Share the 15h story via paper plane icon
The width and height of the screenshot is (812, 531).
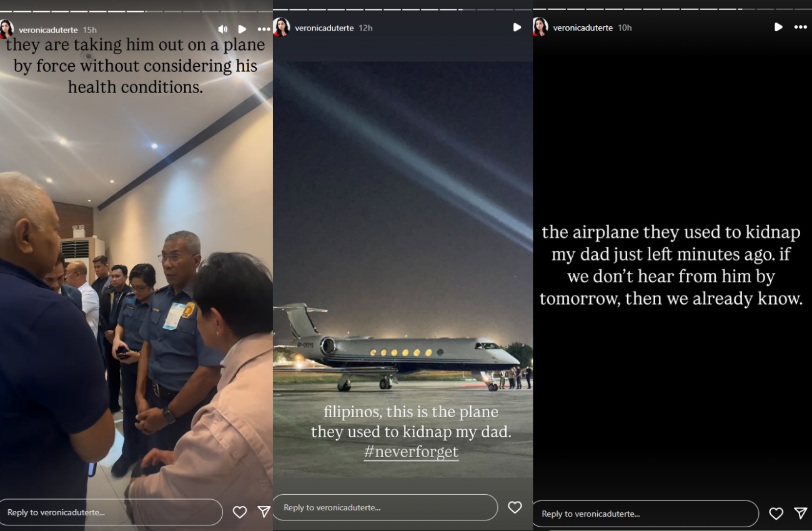tap(264, 512)
